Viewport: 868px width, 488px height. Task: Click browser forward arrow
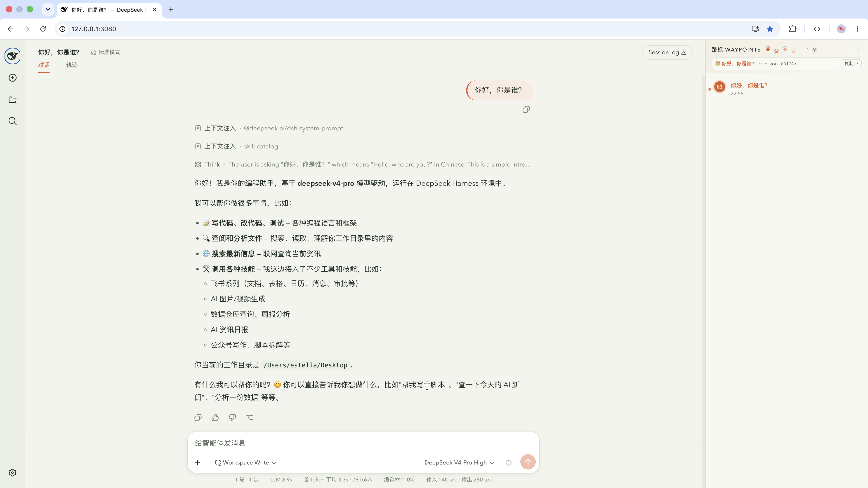[27, 29]
